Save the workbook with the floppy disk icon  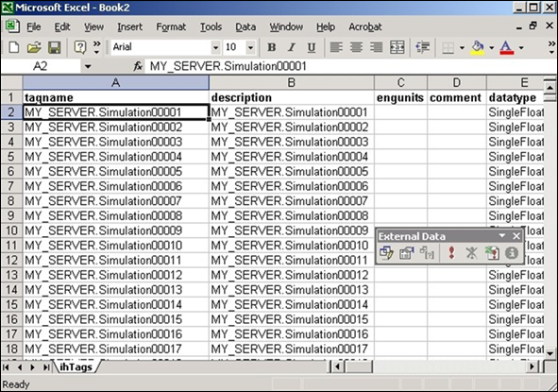[54, 47]
